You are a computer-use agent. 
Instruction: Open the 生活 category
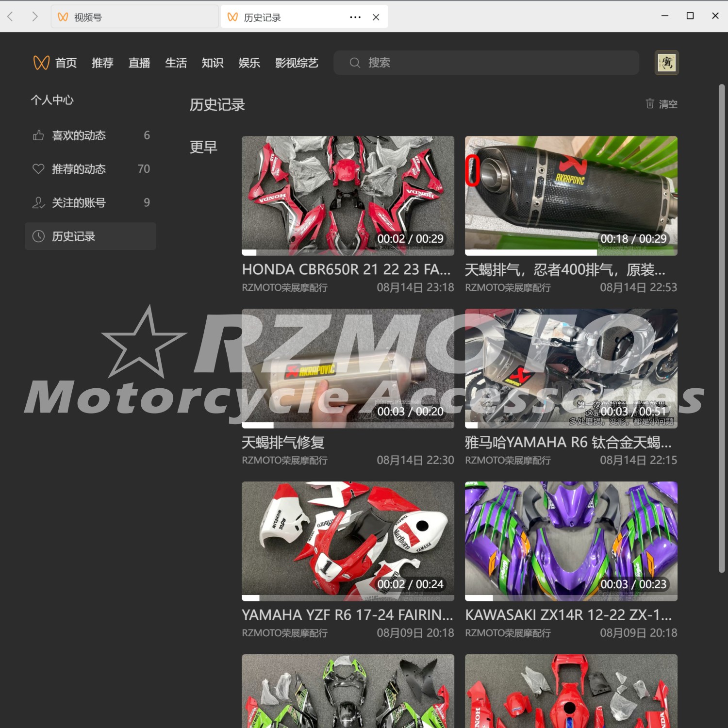coord(176,63)
